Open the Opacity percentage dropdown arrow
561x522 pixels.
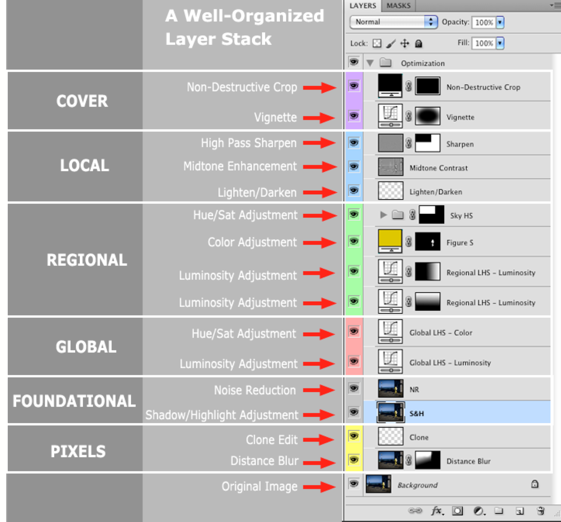pos(500,22)
